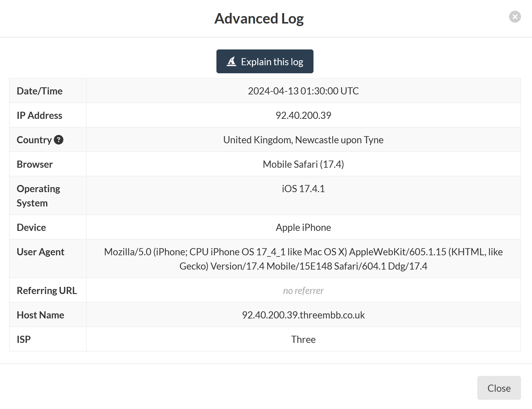Click the wizard hat icon
532x409 pixels.
[x=231, y=62]
